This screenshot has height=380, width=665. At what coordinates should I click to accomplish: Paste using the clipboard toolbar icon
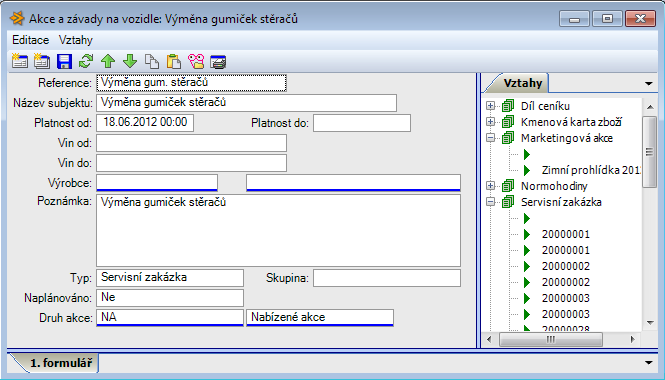tap(174, 61)
